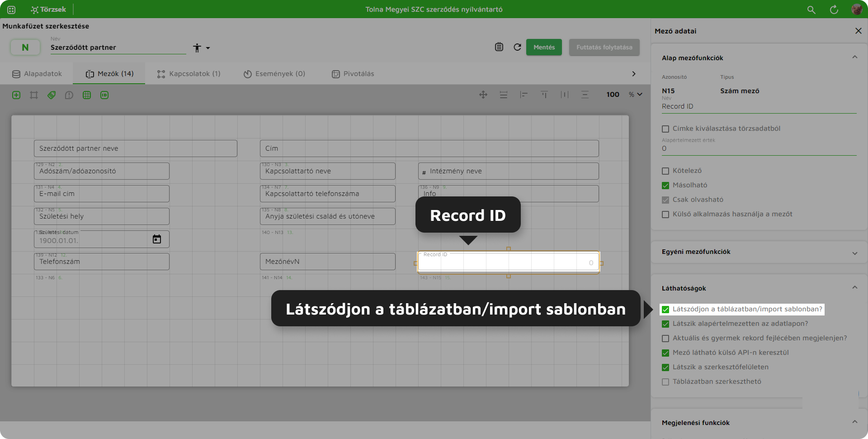
Task: Click align top edges icon
Action: (x=544, y=95)
